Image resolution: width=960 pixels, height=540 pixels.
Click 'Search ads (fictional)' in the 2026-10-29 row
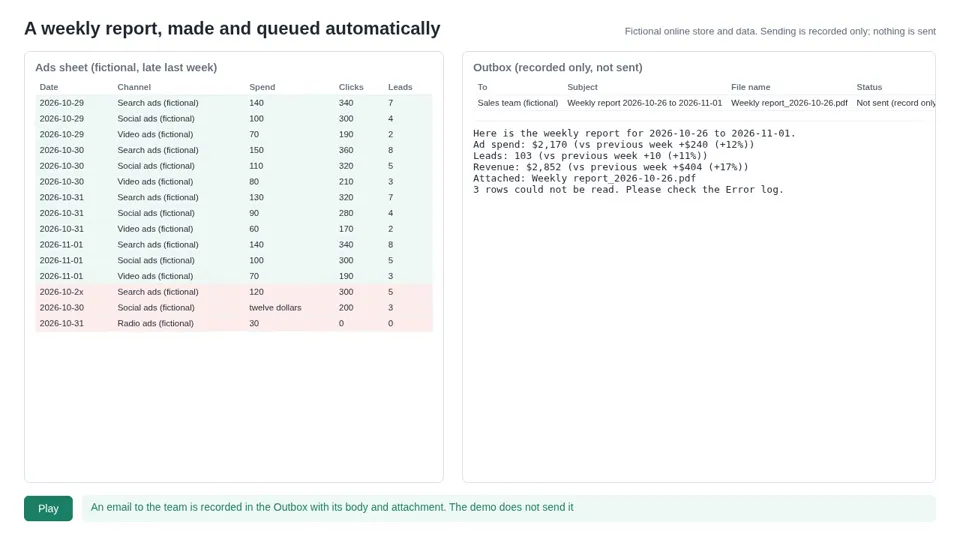(158, 103)
